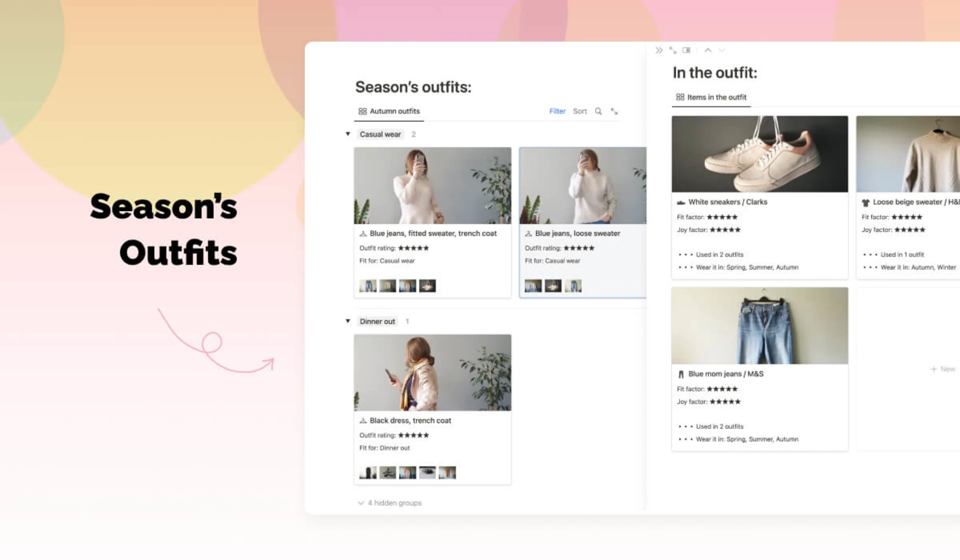Go to next item with down chevron

click(722, 50)
